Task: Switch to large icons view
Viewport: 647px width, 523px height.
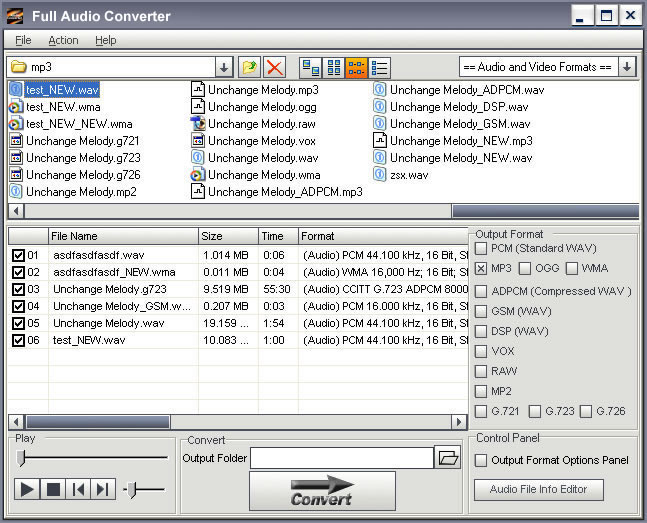Action: tap(311, 67)
